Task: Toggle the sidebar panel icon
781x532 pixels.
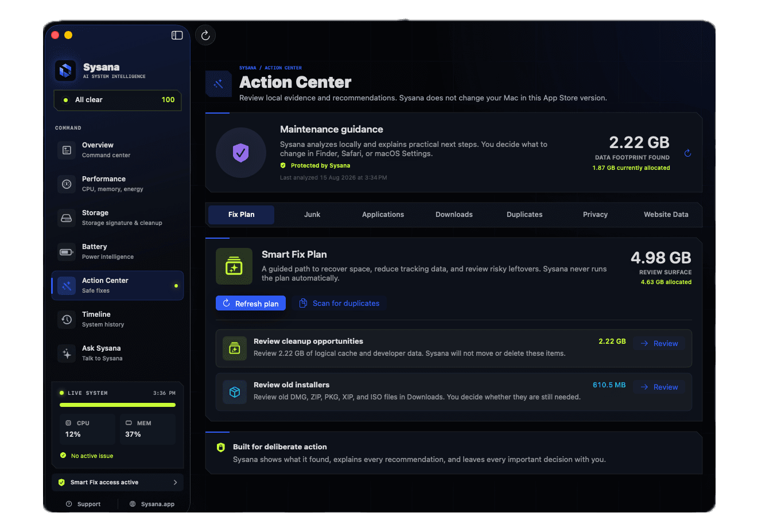Action: click(x=177, y=36)
